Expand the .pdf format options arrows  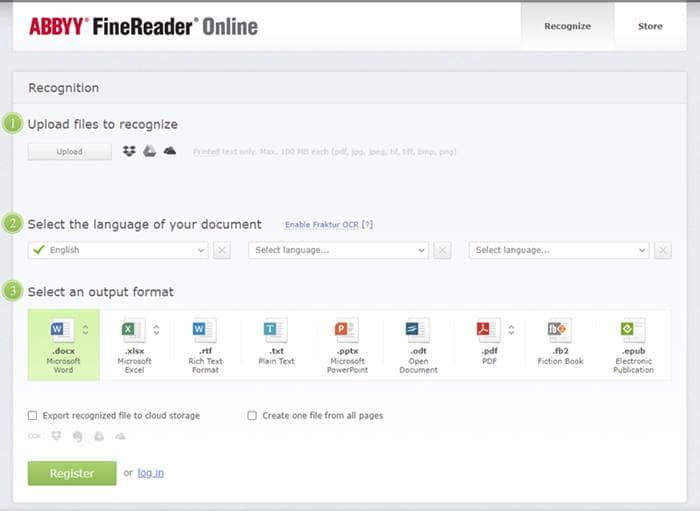point(511,330)
